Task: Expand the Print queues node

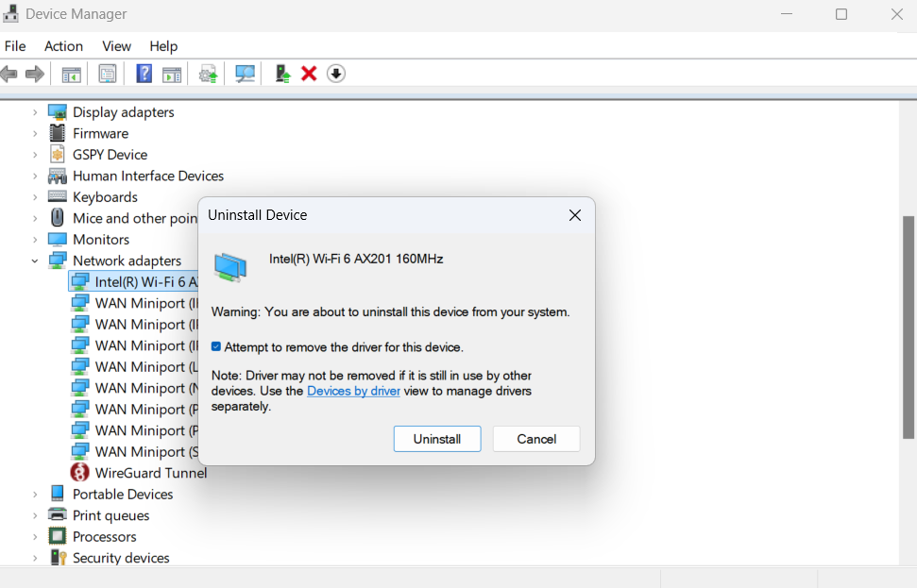Action: tap(35, 515)
